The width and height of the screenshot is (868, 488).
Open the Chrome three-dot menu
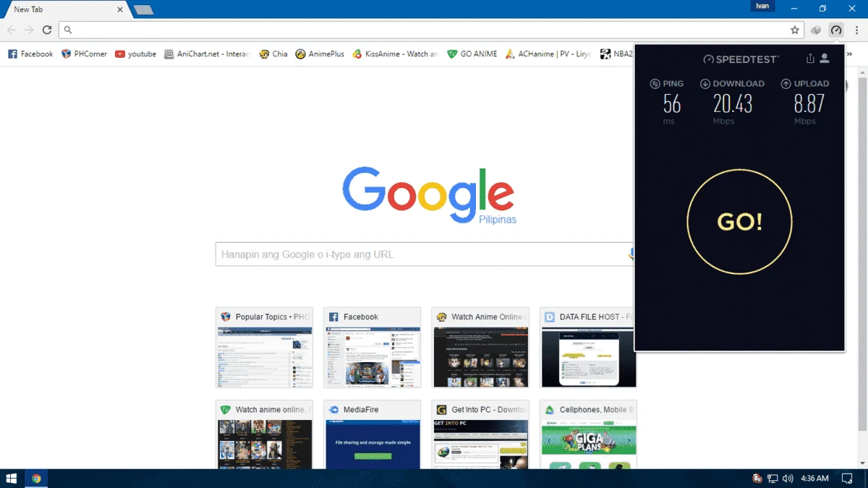[856, 30]
